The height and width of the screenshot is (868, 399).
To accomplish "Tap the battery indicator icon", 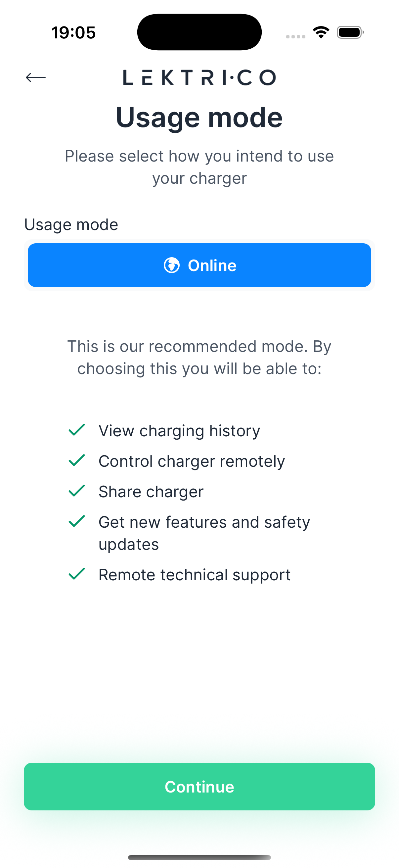I will pos(350,32).
